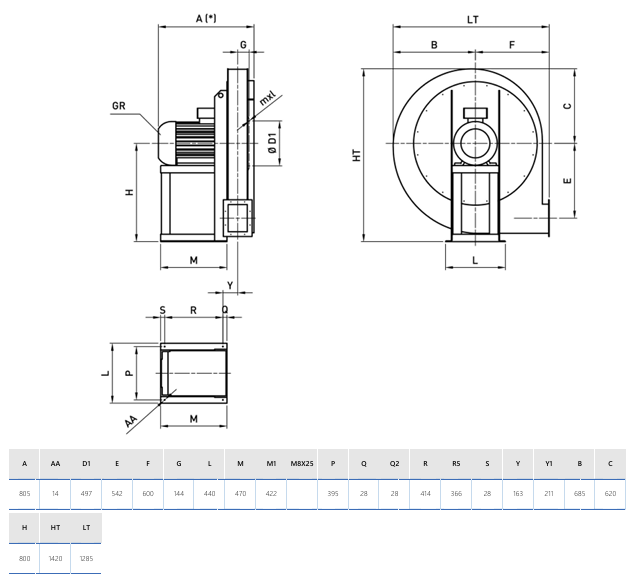633x584 pixels.
Task: Select the table cell with value 805
Action: point(24,494)
